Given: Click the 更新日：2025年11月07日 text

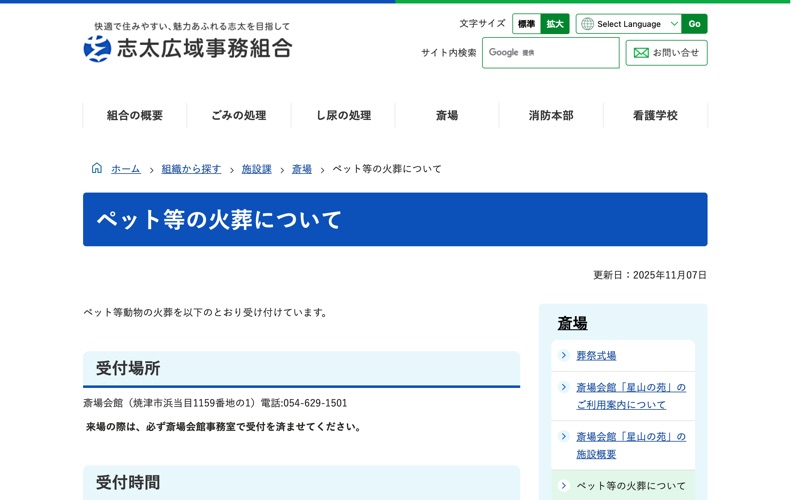Looking at the screenshot, I should click(649, 275).
